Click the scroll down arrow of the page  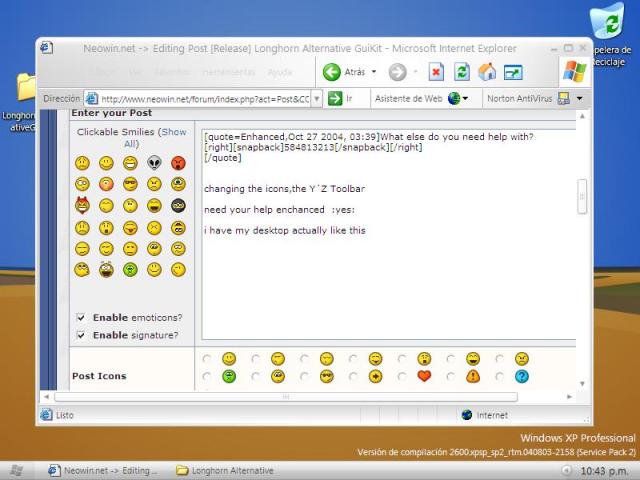pos(582,383)
